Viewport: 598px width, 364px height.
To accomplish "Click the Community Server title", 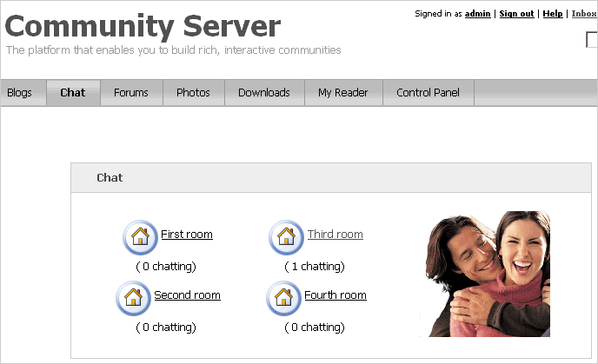I will (143, 26).
